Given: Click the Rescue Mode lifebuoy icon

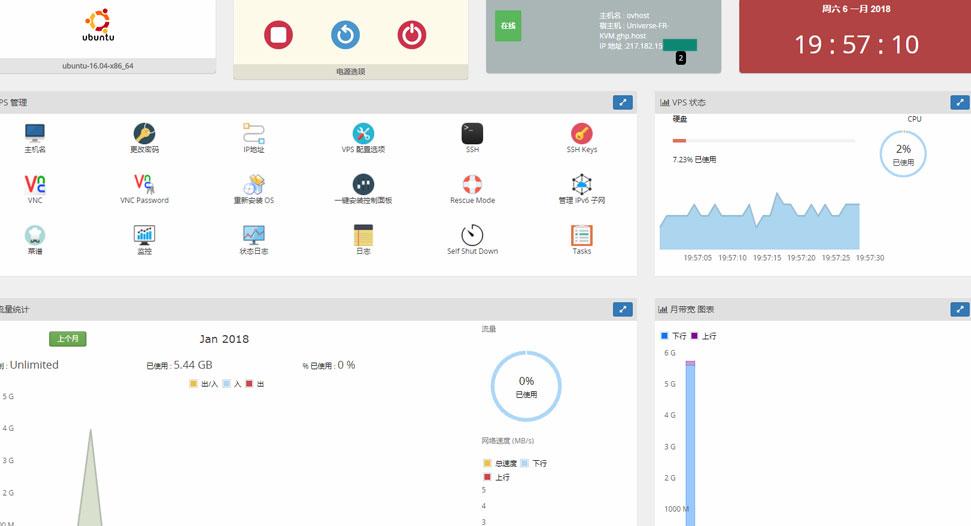Looking at the screenshot, I should tap(472, 185).
